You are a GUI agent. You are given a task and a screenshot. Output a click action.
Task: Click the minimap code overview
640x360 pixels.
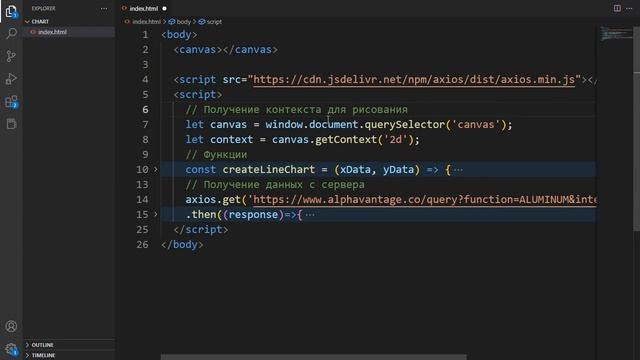[616, 34]
